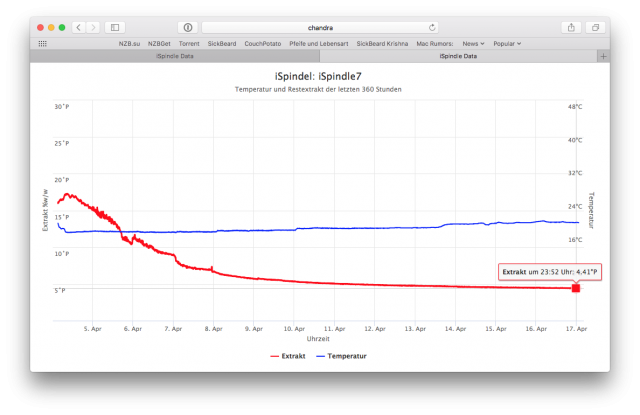This screenshot has width=640, height=415.
Task: Toggle the Extrakt series in chart legend
Action: 287,356
